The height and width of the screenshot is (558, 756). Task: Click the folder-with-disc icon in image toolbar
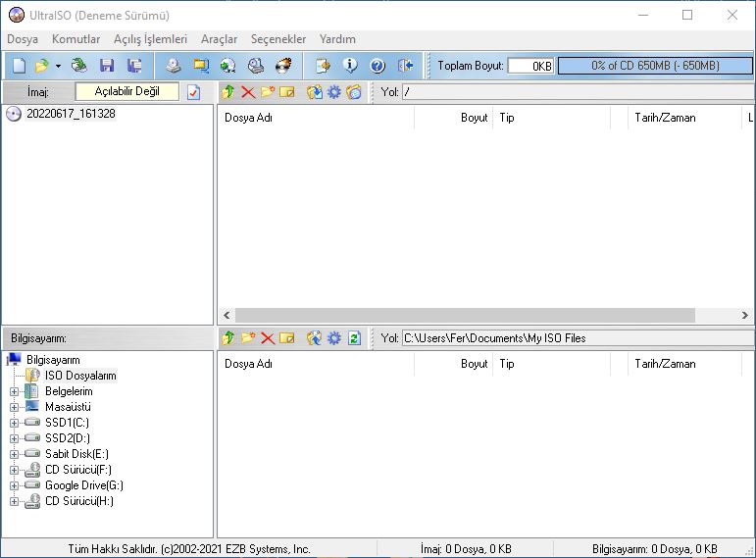tap(354, 91)
